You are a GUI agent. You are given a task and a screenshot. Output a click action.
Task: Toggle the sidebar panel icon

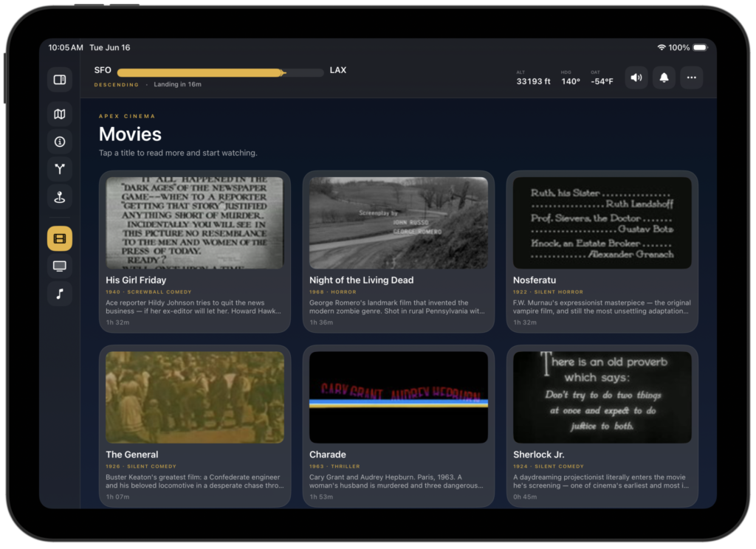(x=60, y=80)
